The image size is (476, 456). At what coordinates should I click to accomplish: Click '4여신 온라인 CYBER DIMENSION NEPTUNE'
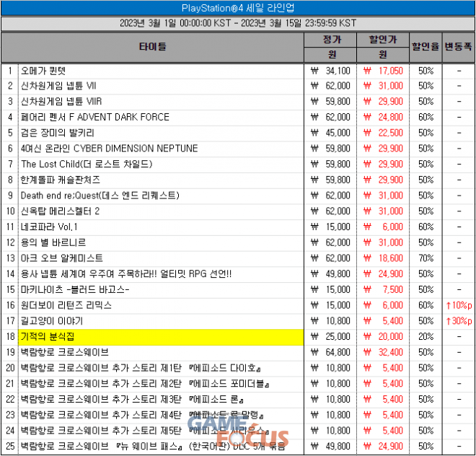coord(109,149)
